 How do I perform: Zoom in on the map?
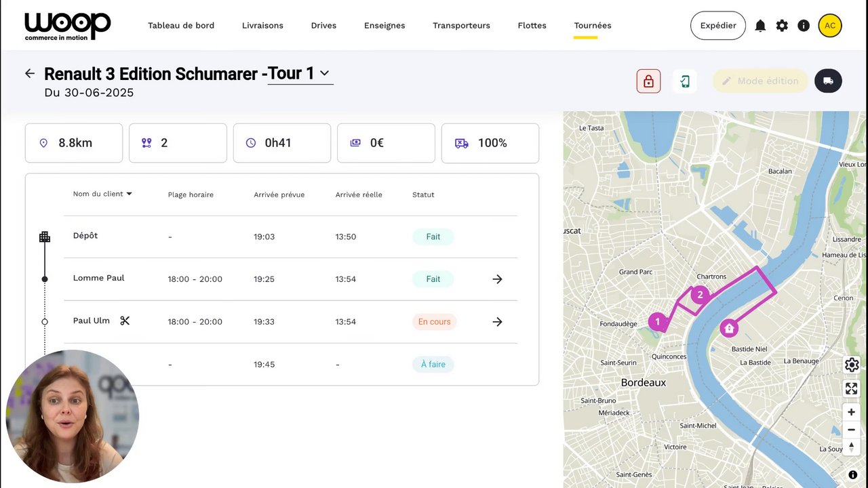[852, 412]
